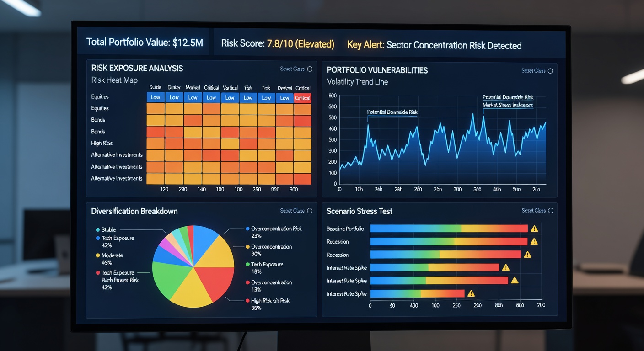The width and height of the screenshot is (644, 351).
Task: Click the Market column header in heat map
Action: pyautogui.click(x=193, y=88)
